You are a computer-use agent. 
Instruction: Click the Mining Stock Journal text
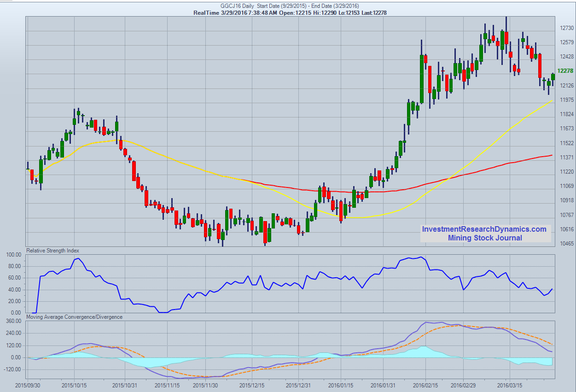tap(485, 238)
